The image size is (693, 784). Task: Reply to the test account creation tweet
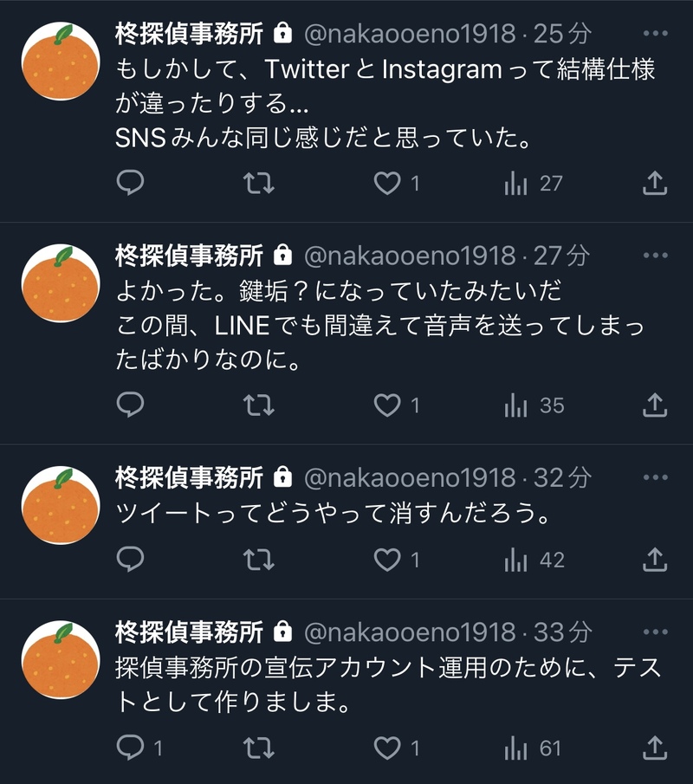[x=132, y=748]
